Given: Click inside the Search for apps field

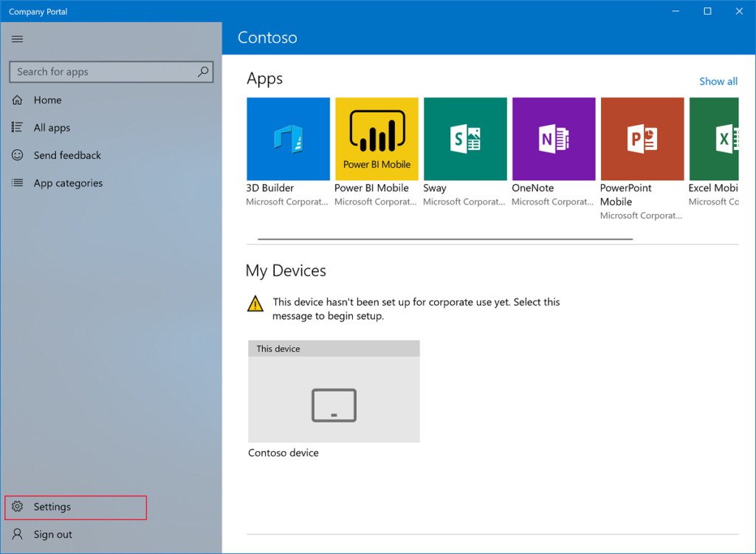Looking at the screenshot, I should [111, 72].
